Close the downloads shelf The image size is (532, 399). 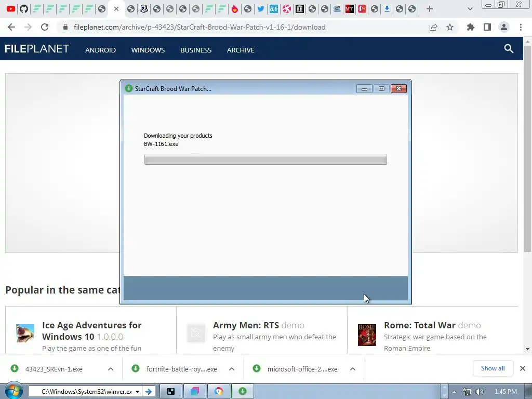tap(523, 368)
